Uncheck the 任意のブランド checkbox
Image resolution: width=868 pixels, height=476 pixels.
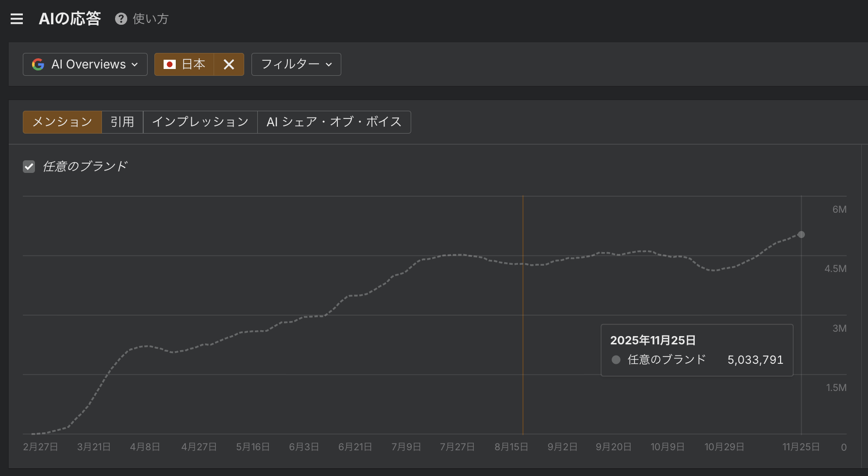pyautogui.click(x=29, y=167)
